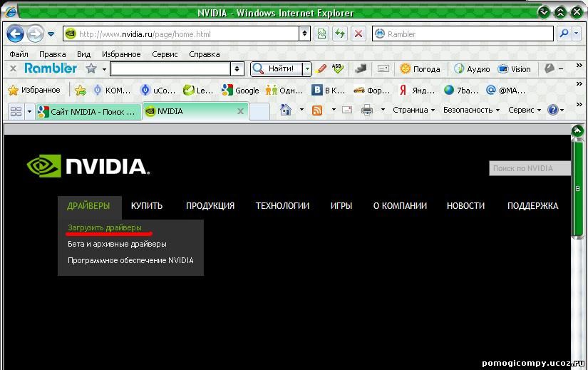Open the Избранное menu
Viewport: 588px width, 370px height.
121,54
